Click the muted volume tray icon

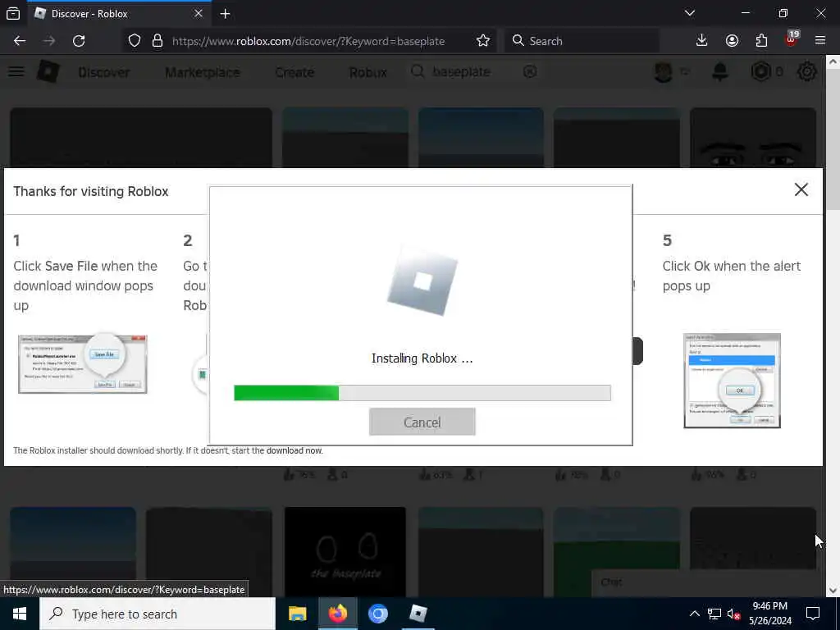[734, 614]
